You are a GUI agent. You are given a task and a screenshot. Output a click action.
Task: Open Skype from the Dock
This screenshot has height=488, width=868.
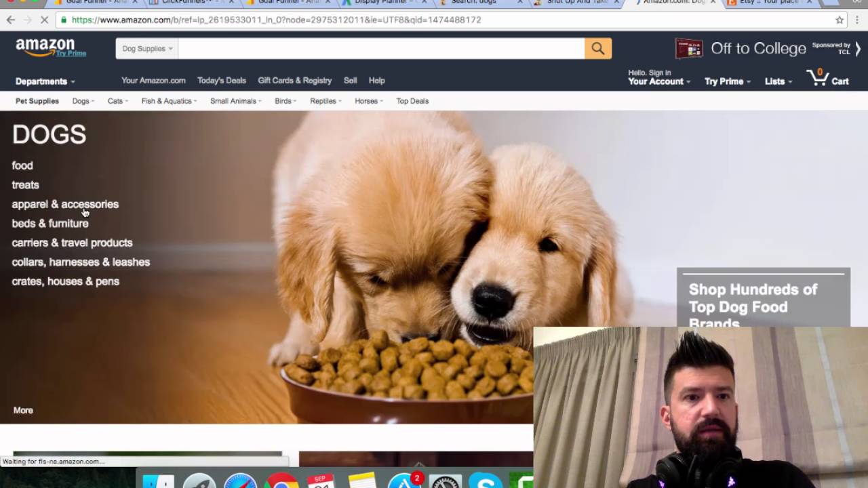point(486,481)
